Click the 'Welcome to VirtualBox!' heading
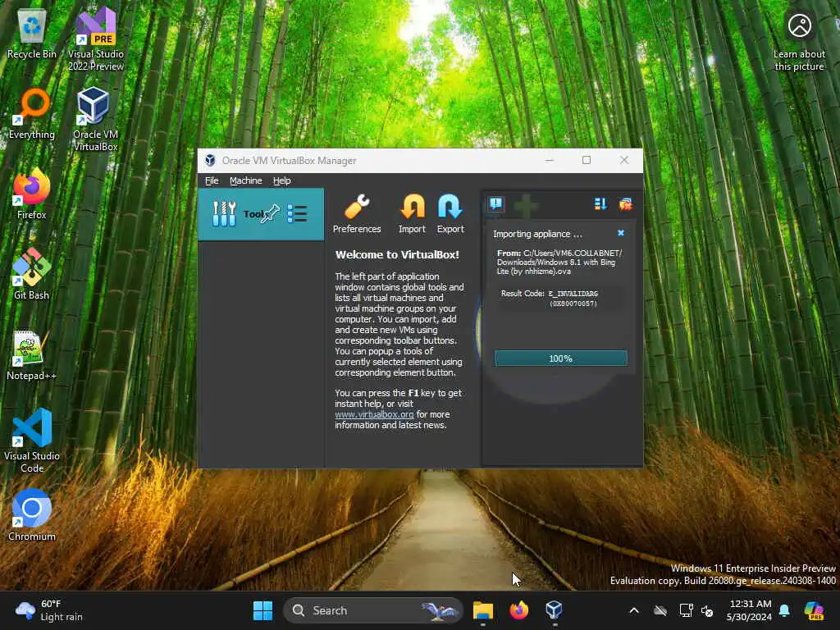The image size is (840, 630). point(397,254)
